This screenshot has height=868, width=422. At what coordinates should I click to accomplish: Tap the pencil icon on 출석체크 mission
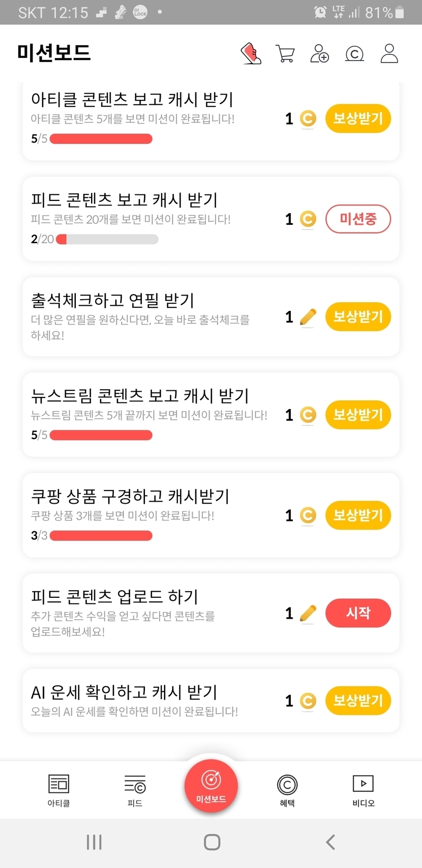point(308,317)
